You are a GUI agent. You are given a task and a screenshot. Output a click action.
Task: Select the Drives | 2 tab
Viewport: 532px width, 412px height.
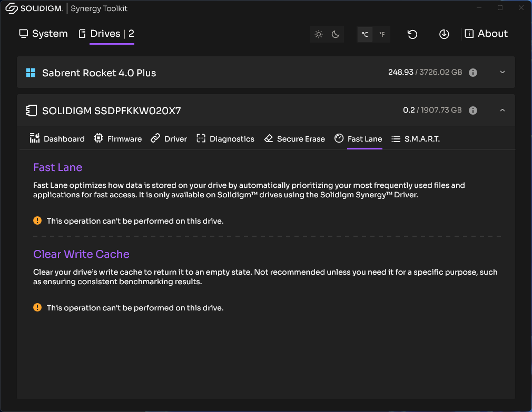point(106,34)
